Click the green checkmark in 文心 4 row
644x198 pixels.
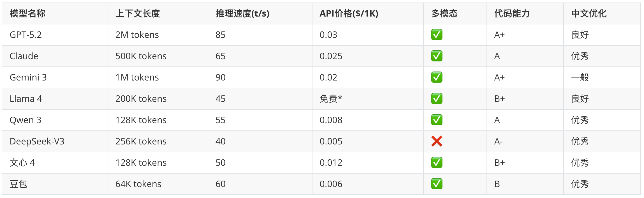437,163
